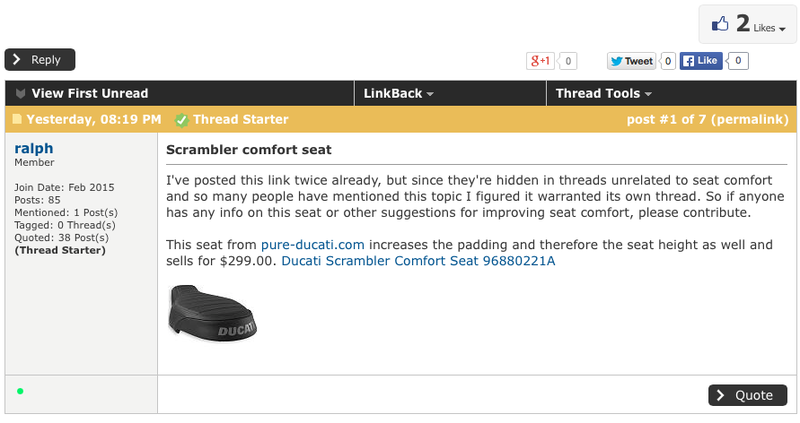Click the green online status dot
The image size is (800, 423).
coord(20,390)
